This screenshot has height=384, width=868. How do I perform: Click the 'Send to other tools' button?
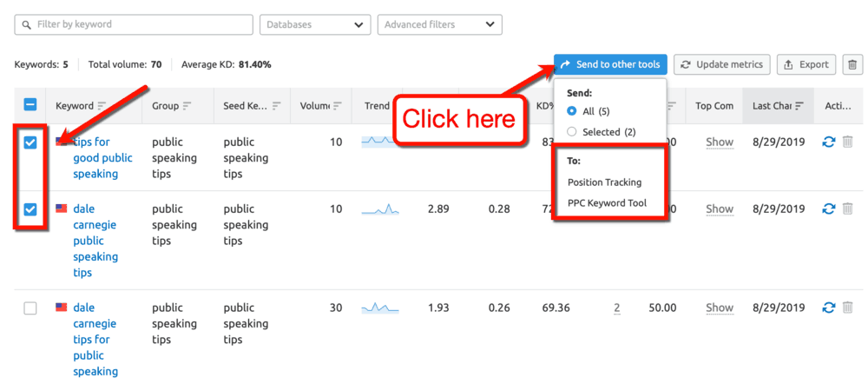[x=610, y=65]
